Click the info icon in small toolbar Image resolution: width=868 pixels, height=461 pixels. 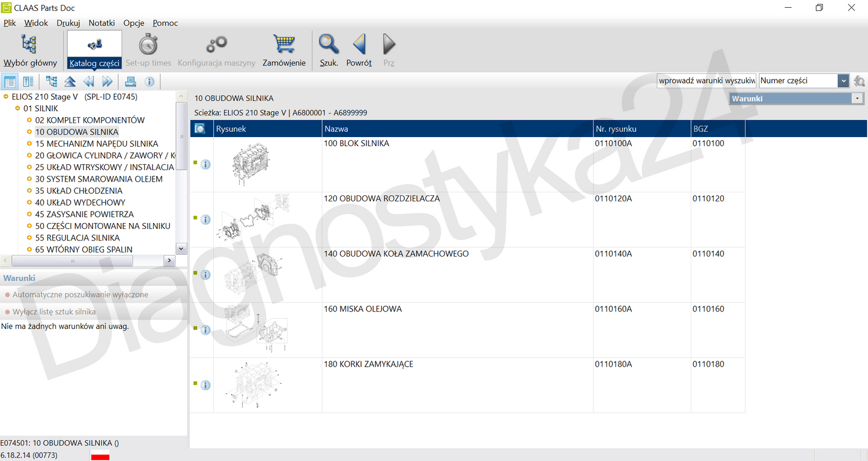pos(150,82)
